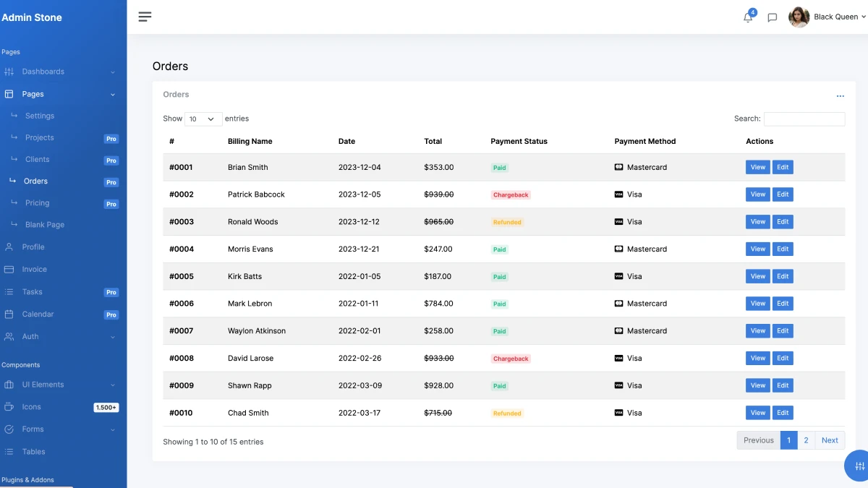
Task: Open Black Queen user dropdown
Action: 839,17
